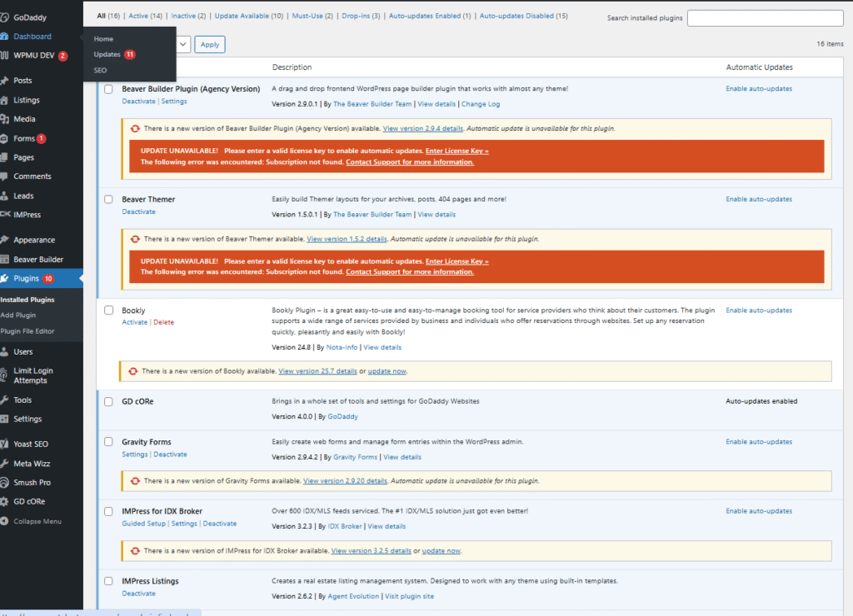Click the Beaver Builder sidebar icon
Image resolution: width=853 pixels, height=616 pixels.
(x=4, y=260)
